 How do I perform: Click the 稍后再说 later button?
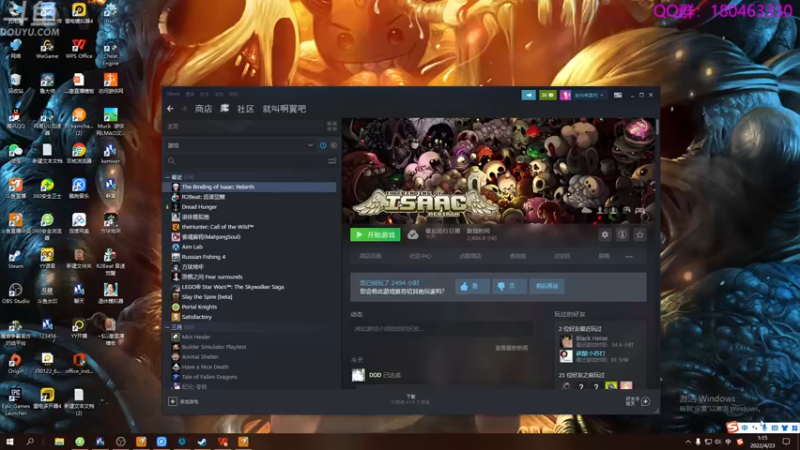pos(547,286)
